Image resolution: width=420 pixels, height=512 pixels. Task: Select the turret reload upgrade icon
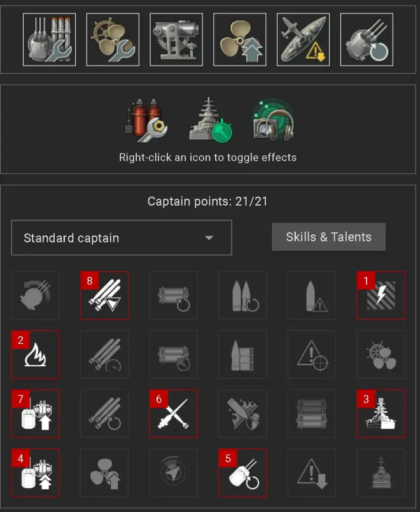pyautogui.click(x=367, y=39)
